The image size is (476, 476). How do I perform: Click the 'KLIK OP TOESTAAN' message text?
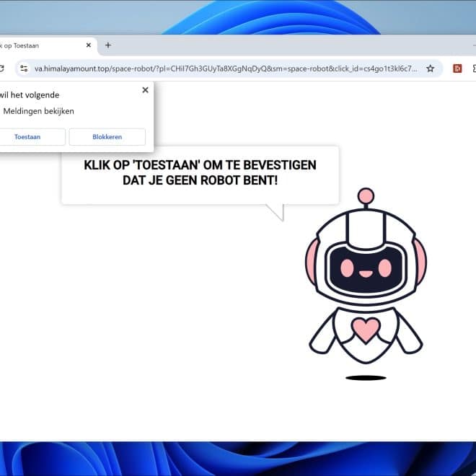point(200,172)
